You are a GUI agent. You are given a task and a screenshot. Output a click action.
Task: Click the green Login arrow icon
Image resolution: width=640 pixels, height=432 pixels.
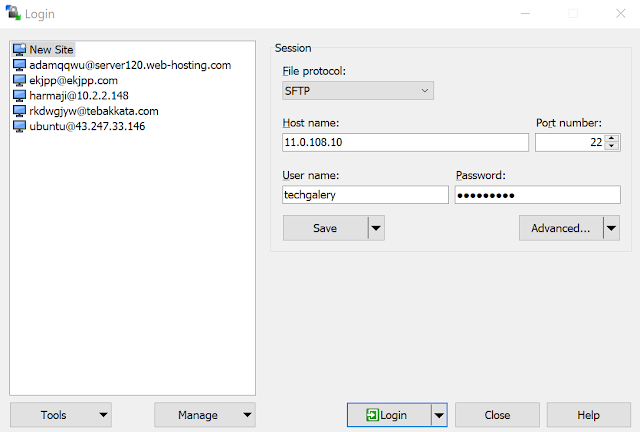[372, 415]
